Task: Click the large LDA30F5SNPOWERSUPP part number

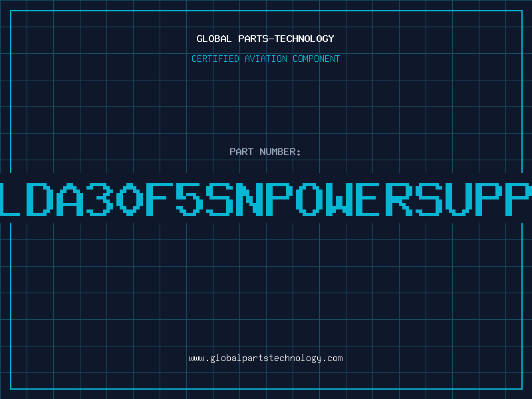Action: pos(266,199)
